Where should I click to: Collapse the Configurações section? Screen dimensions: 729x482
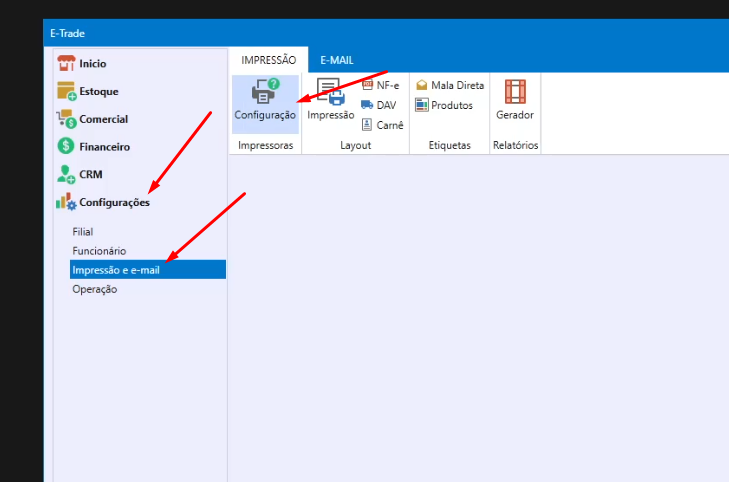coord(114,203)
